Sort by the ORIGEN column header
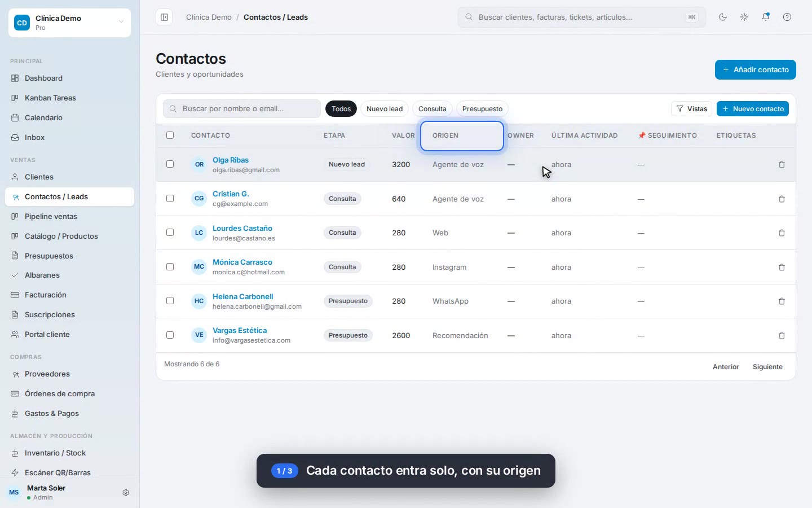Screen dimensions: 812x508 coord(445,135)
